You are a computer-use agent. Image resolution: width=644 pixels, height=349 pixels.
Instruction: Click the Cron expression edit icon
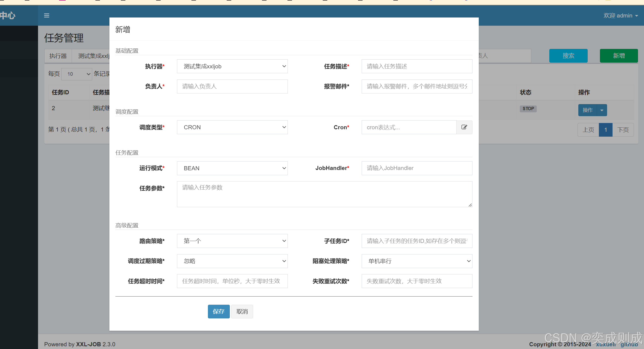click(464, 127)
